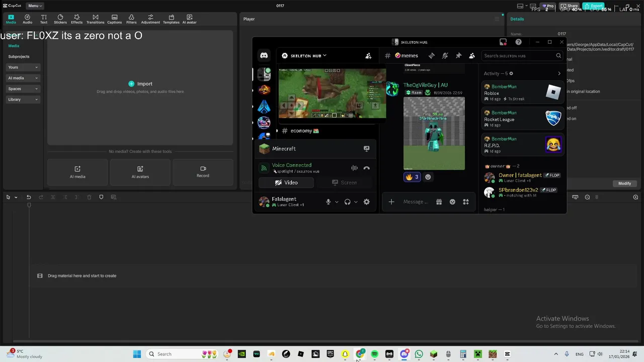644x362 pixels.
Task: Click AI media tool button
Action: tap(77, 172)
